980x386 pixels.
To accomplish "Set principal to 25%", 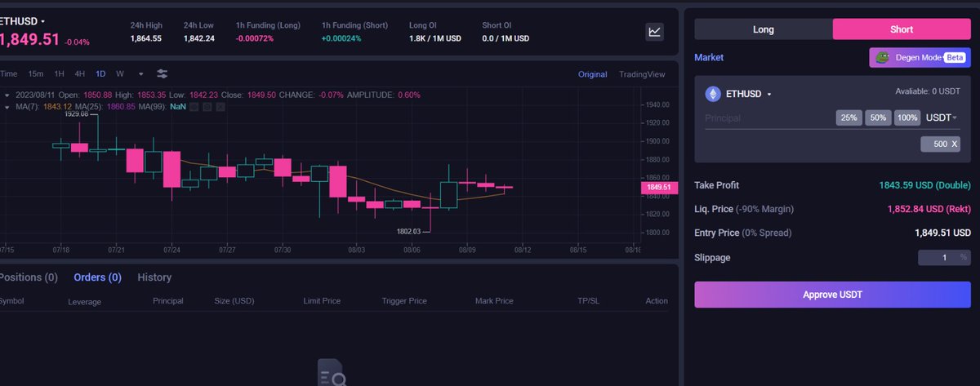I will [849, 118].
